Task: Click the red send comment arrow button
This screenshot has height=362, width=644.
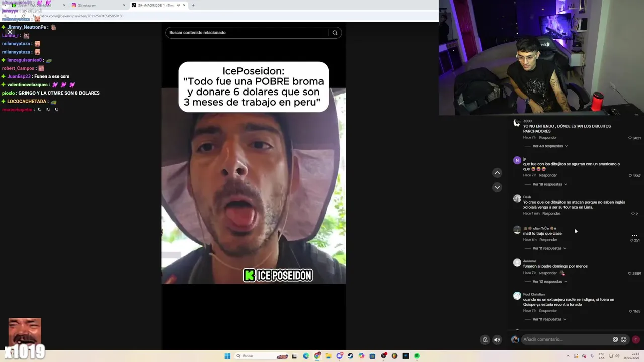Action: (x=636, y=339)
